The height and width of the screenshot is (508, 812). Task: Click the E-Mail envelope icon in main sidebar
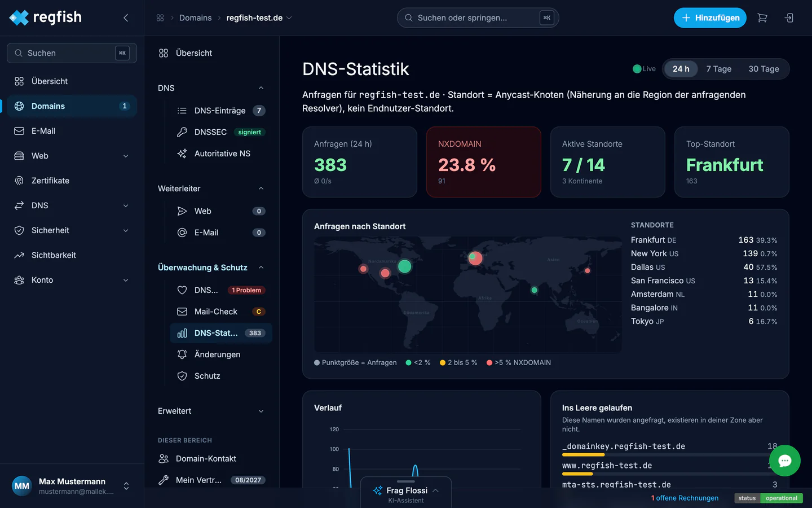19,131
